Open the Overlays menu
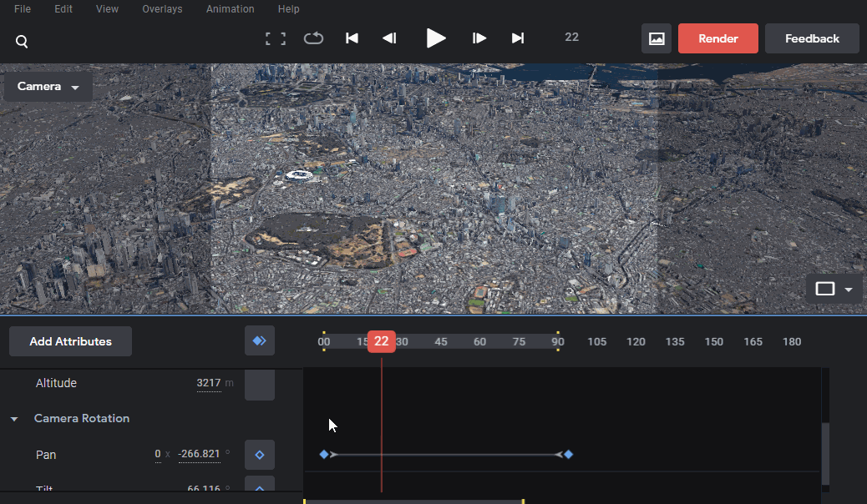Screen dimensions: 867x504 coord(162,9)
